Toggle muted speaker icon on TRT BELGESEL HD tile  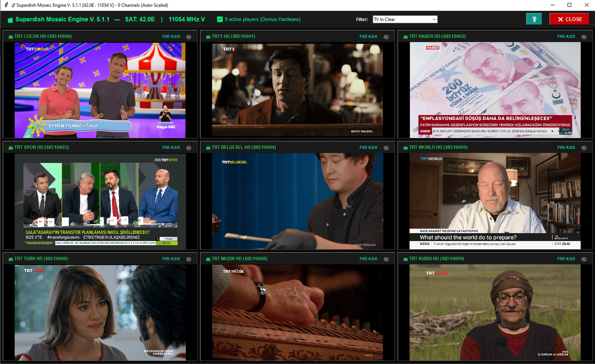coord(386,148)
